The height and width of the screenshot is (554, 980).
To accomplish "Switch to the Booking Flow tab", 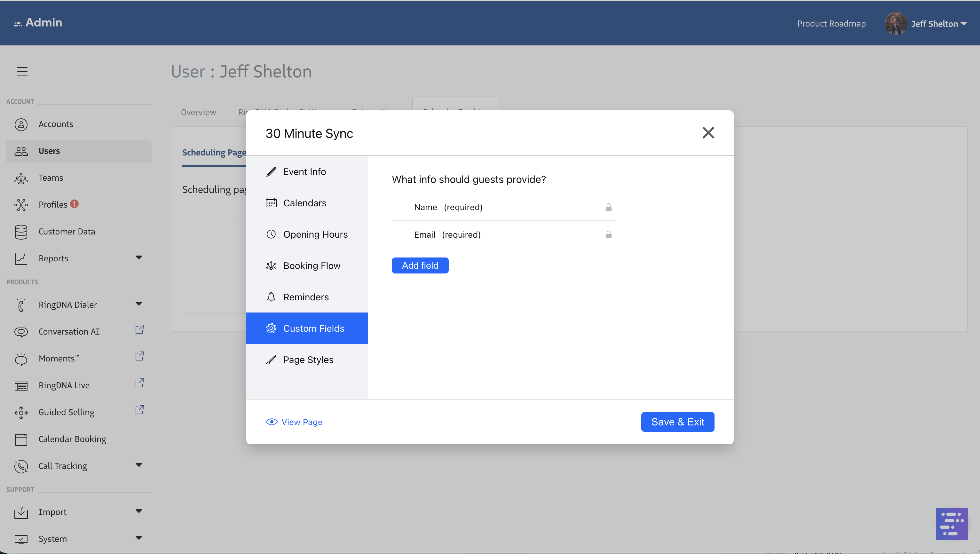I will 311,265.
